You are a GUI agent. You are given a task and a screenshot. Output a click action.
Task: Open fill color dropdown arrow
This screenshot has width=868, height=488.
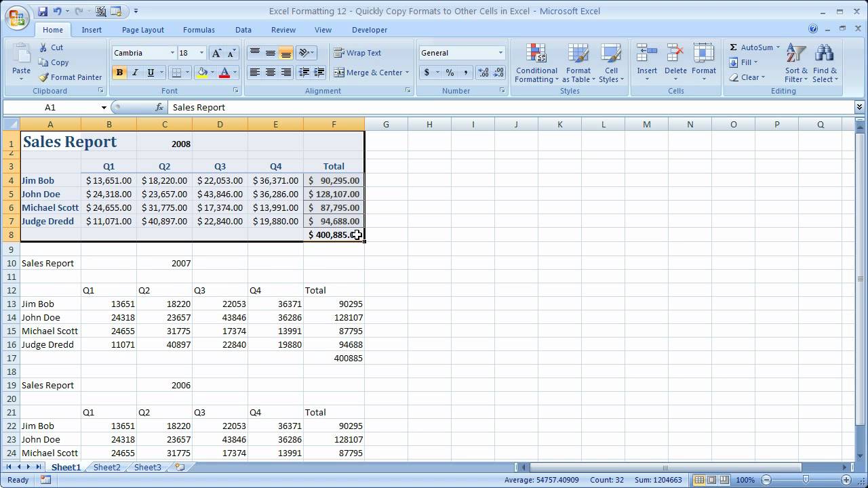pyautogui.click(x=212, y=73)
